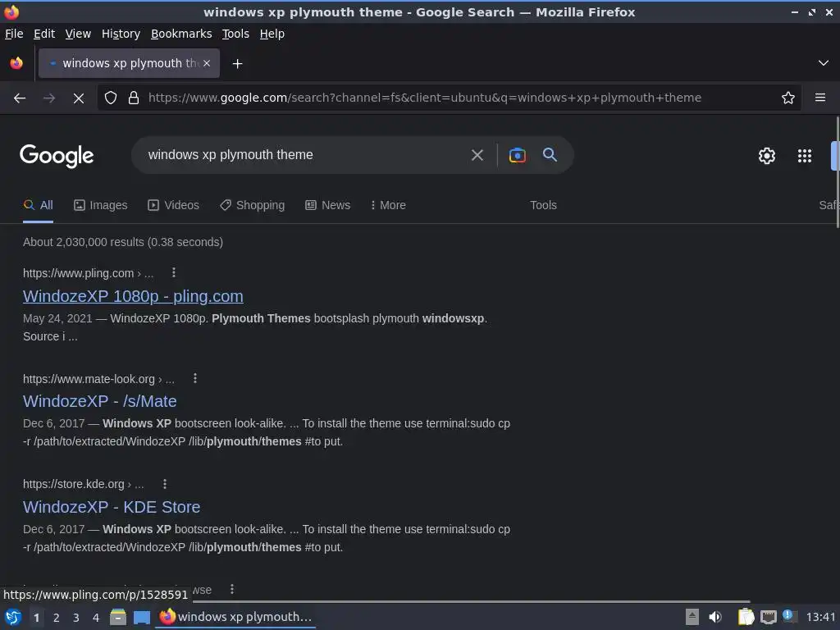840x630 pixels.
Task: Open clipboard manager tray icon
Action: click(x=746, y=617)
